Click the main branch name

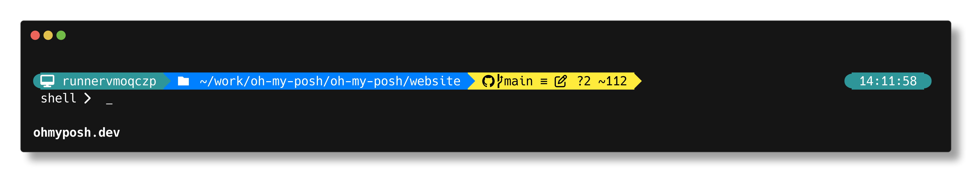click(x=518, y=81)
